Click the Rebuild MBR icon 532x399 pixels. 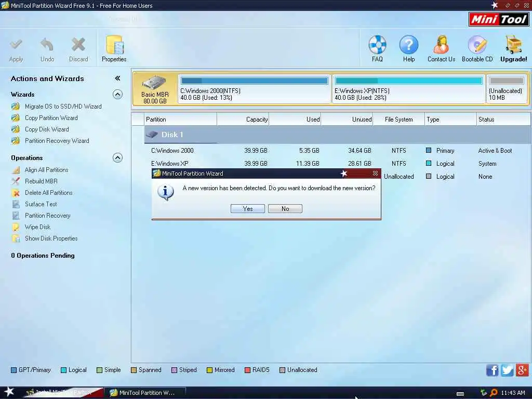coord(16,181)
